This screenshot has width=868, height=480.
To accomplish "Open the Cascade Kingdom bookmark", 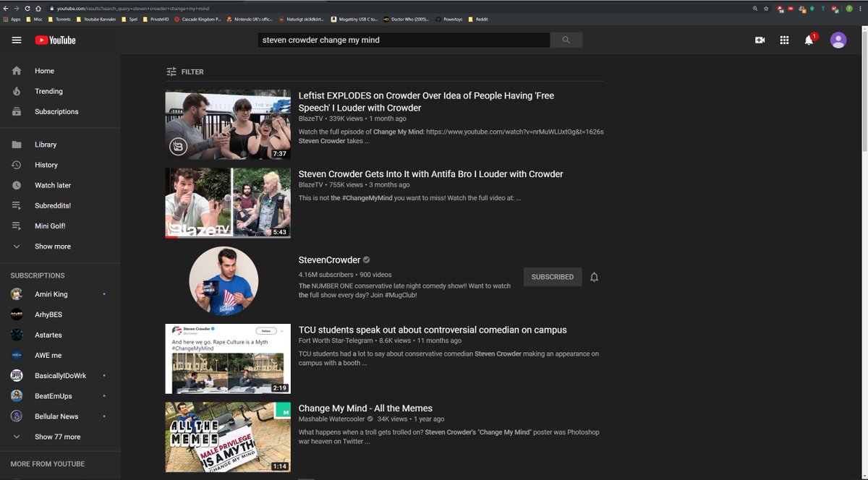I will point(198,19).
